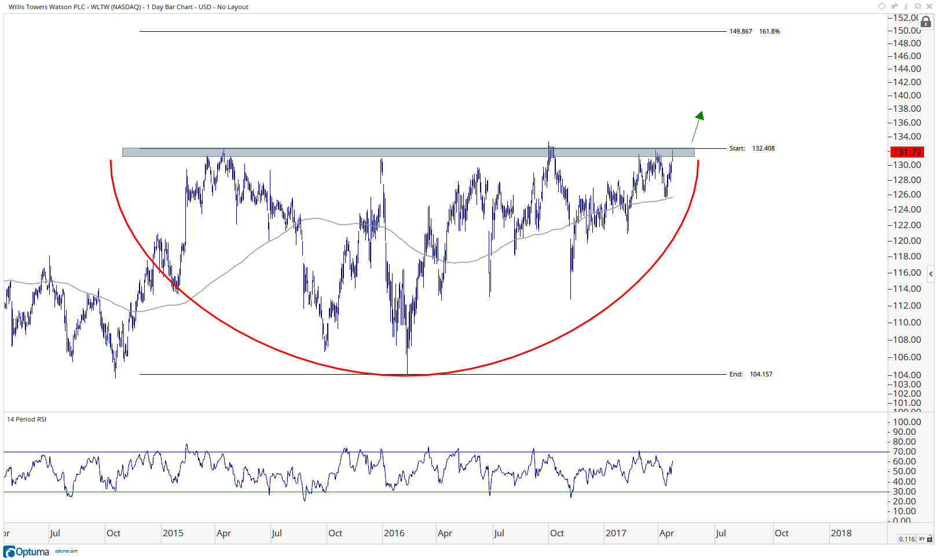Select the grey resistance zone rectangle
The width and height of the screenshot is (938, 560).
[408, 152]
